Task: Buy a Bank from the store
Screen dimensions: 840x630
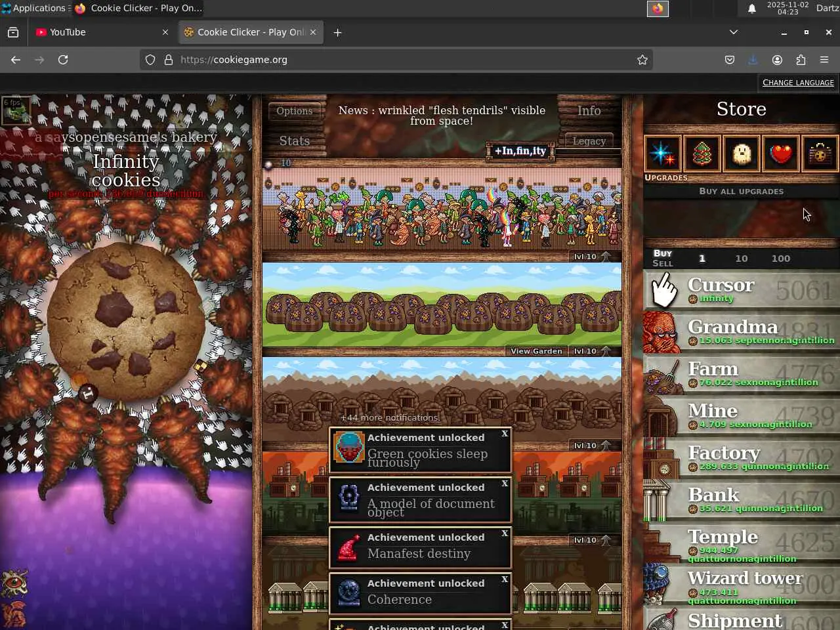Action: tap(742, 500)
